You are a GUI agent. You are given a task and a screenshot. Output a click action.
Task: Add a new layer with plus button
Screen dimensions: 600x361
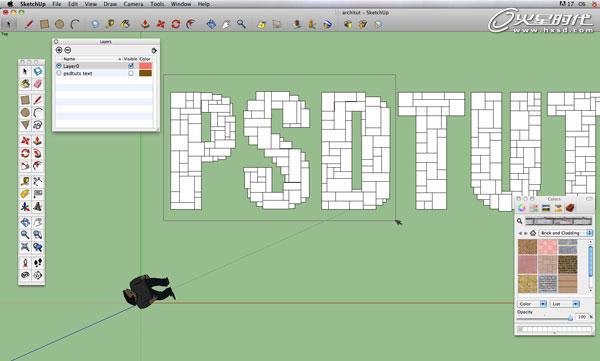(x=59, y=50)
